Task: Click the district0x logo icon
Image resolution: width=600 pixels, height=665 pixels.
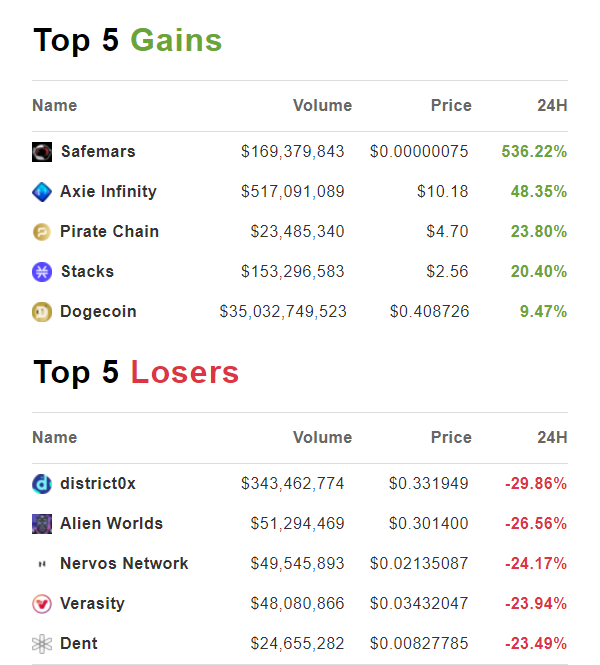Action: 42,484
